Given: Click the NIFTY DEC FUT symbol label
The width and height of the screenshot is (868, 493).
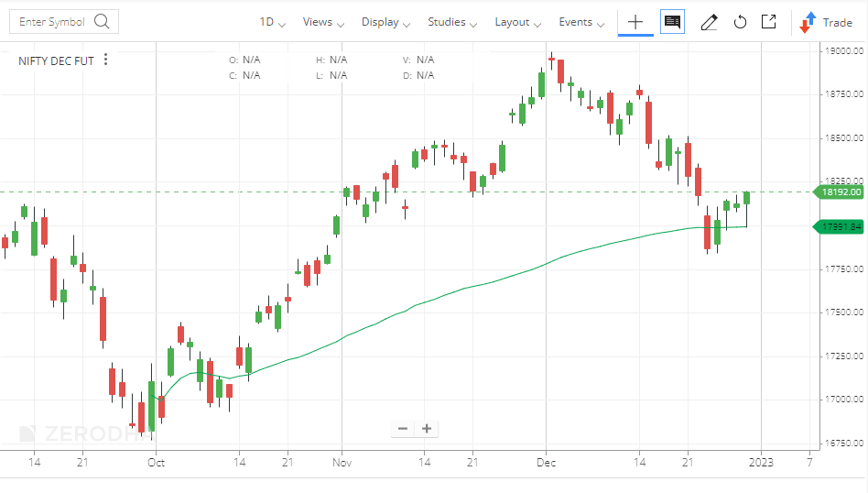Looking at the screenshot, I should tap(57, 60).
